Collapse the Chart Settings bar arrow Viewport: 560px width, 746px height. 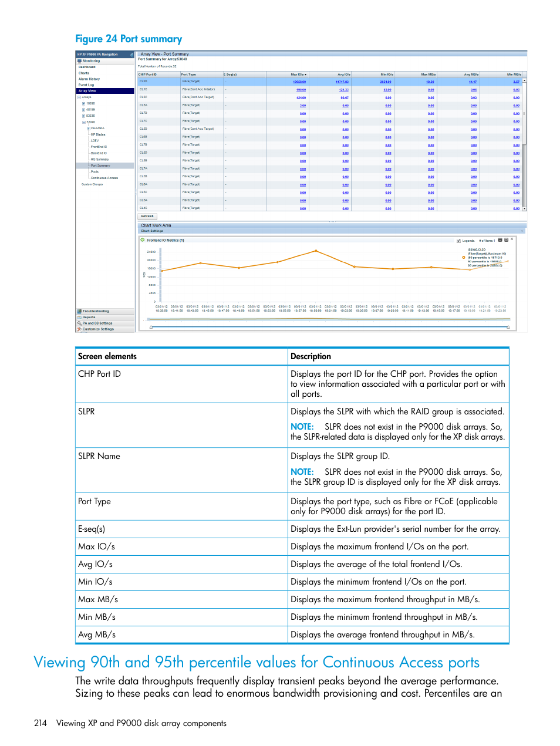pyautogui.click(x=522, y=231)
